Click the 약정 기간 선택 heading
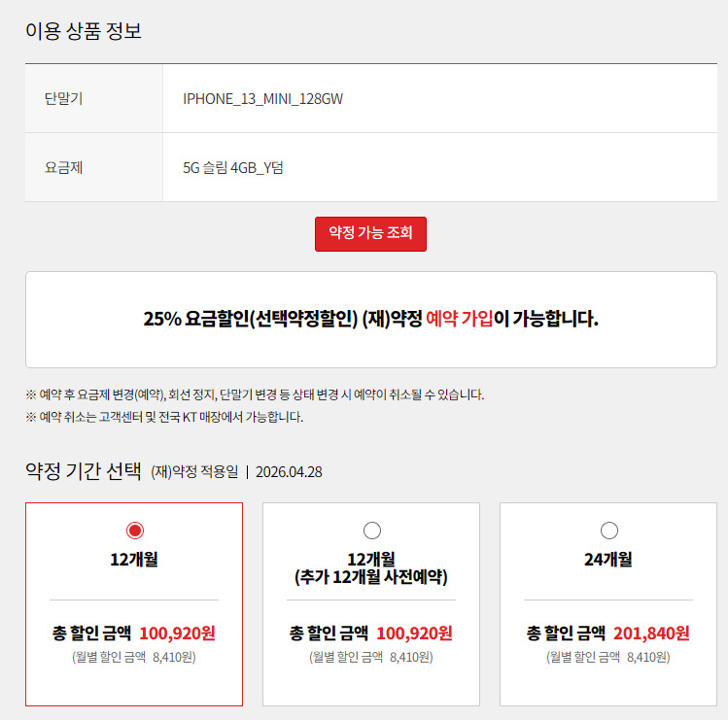The width and height of the screenshot is (728, 720). click(x=84, y=472)
